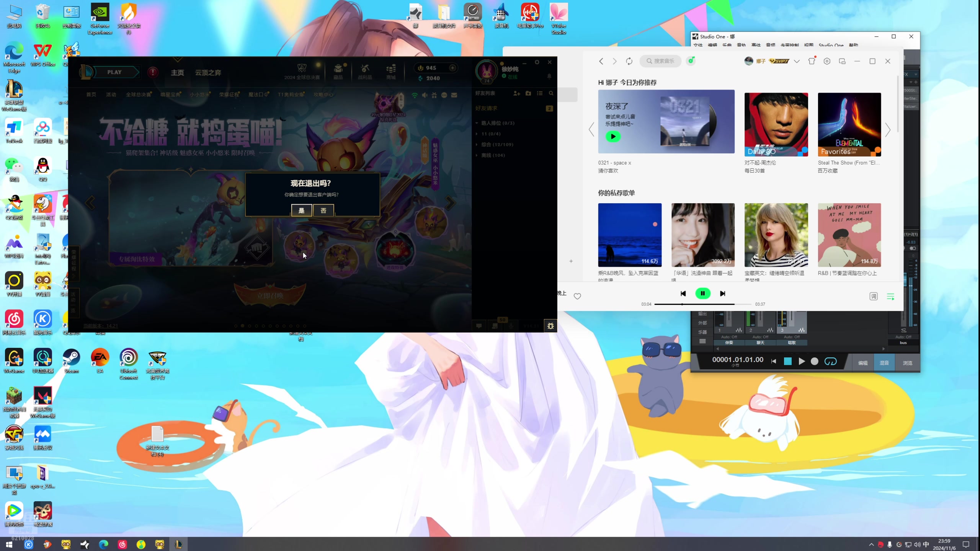
Task: Open Auto: Off dropdown on 唱歌 channel
Action: pyautogui.click(x=792, y=337)
